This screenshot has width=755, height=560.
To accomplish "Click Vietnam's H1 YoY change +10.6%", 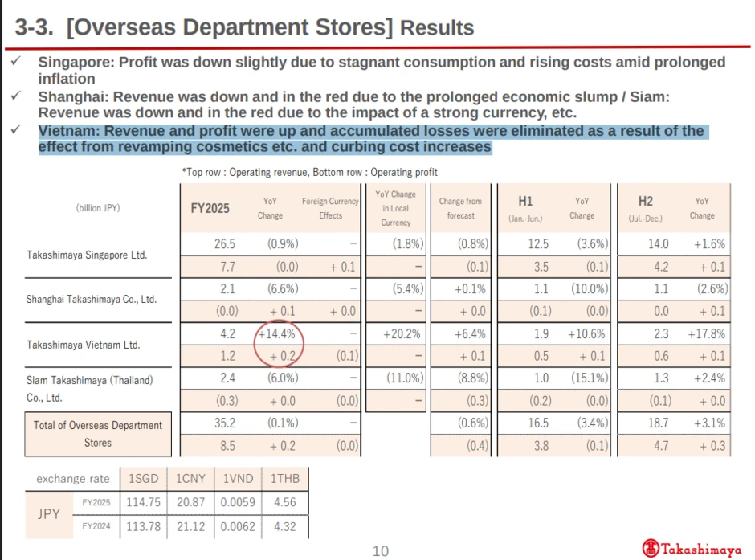I will click(586, 333).
